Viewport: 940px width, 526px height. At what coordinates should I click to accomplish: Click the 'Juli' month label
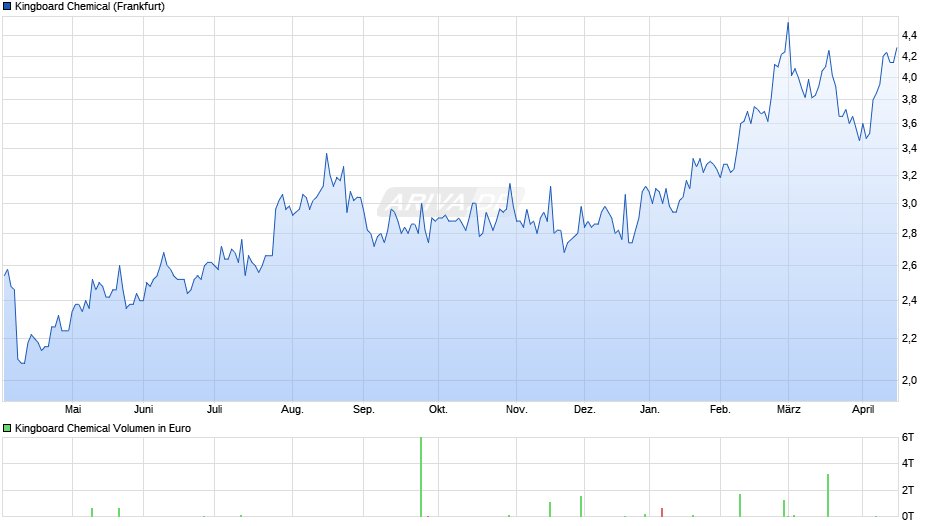click(x=215, y=410)
